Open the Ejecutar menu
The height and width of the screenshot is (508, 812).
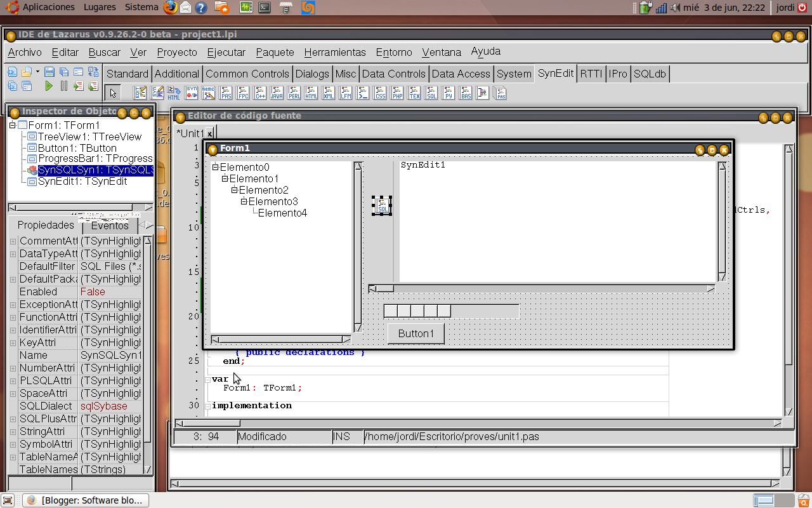[226, 52]
